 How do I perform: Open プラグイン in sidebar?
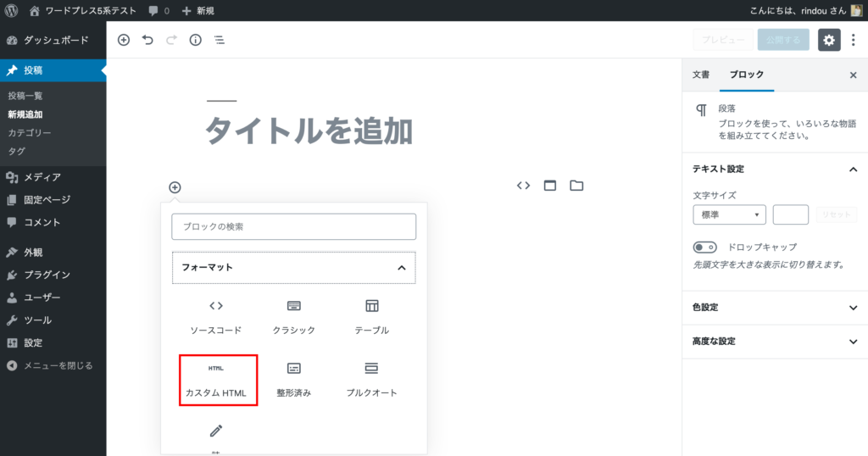tap(53, 275)
